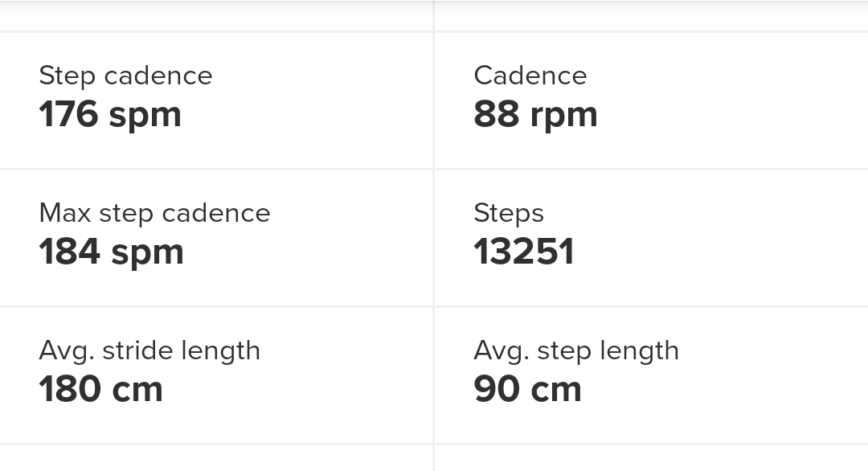Tap the Step cadence label

[125, 76]
